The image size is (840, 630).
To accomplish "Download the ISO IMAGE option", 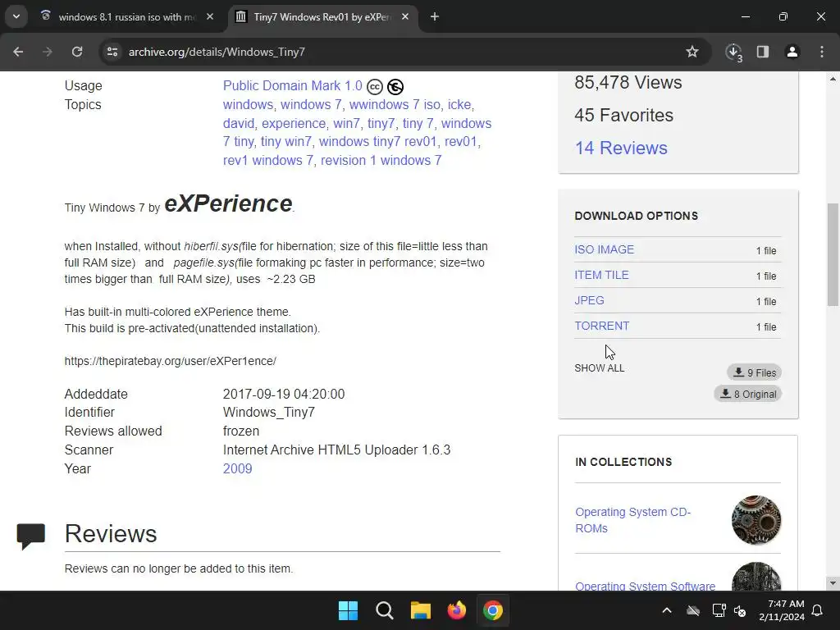I will [605, 249].
